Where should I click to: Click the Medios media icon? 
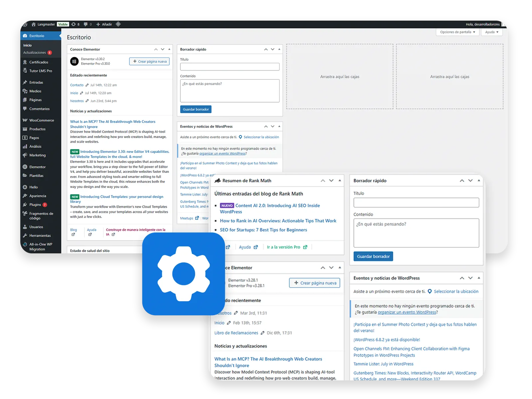25,91
